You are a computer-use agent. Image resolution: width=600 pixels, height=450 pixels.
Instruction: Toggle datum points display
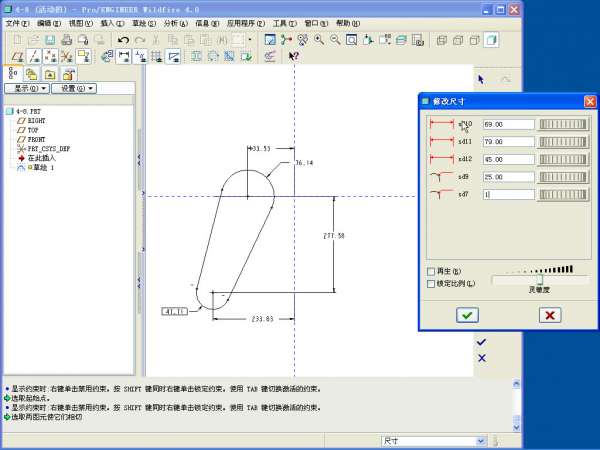51,57
